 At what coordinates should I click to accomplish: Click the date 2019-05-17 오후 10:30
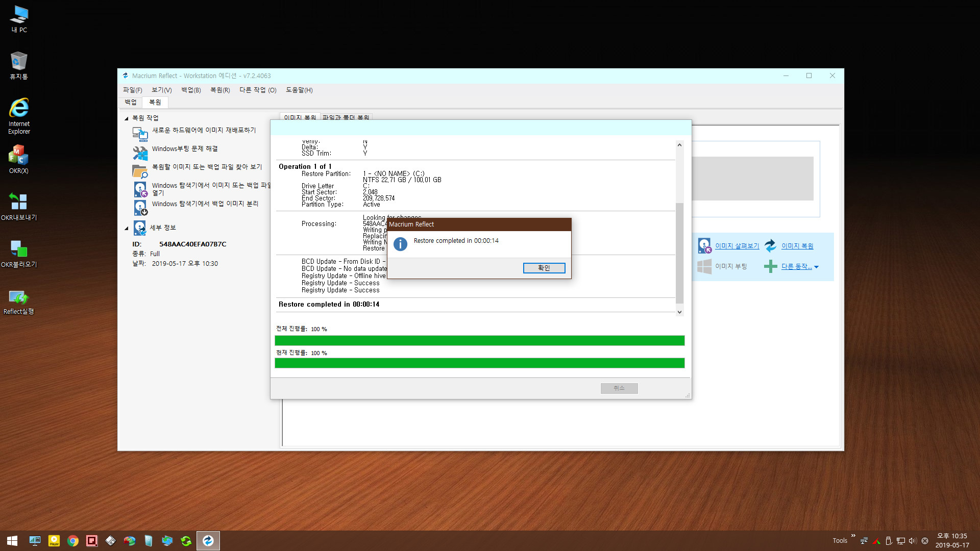tap(185, 264)
